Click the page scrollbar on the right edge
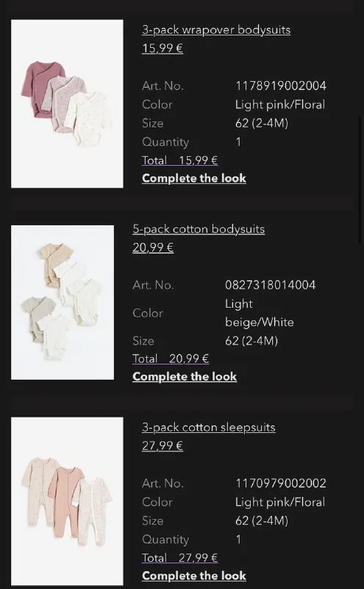This screenshot has width=364, height=589. point(360,180)
